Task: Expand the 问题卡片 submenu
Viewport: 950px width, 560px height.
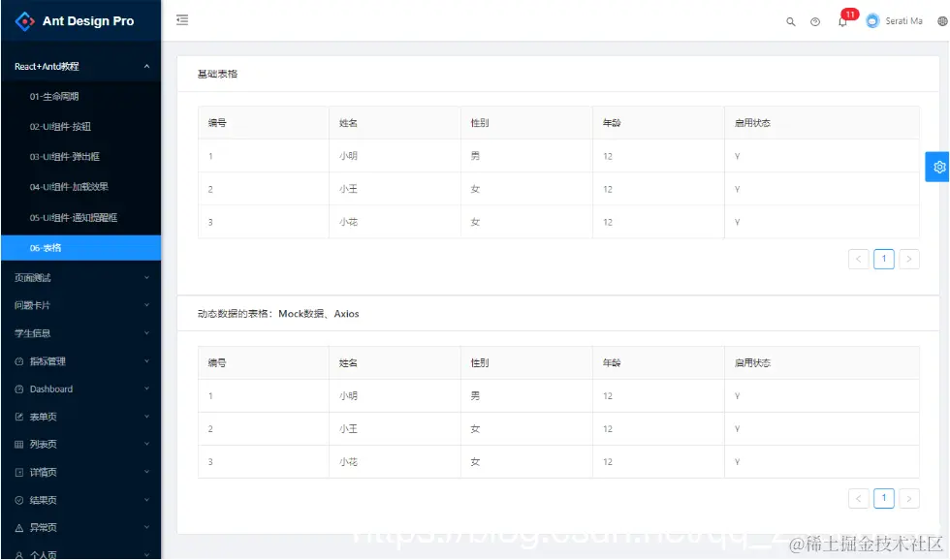Action: tap(146, 305)
